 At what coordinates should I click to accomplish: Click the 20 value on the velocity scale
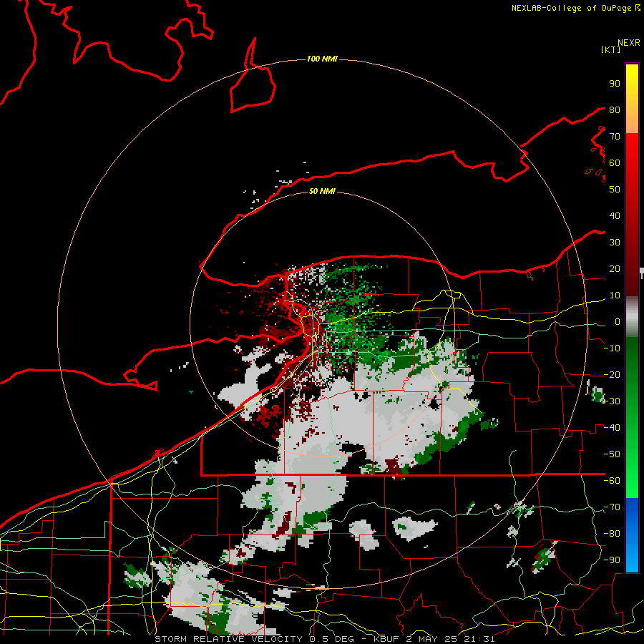pyautogui.click(x=615, y=268)
